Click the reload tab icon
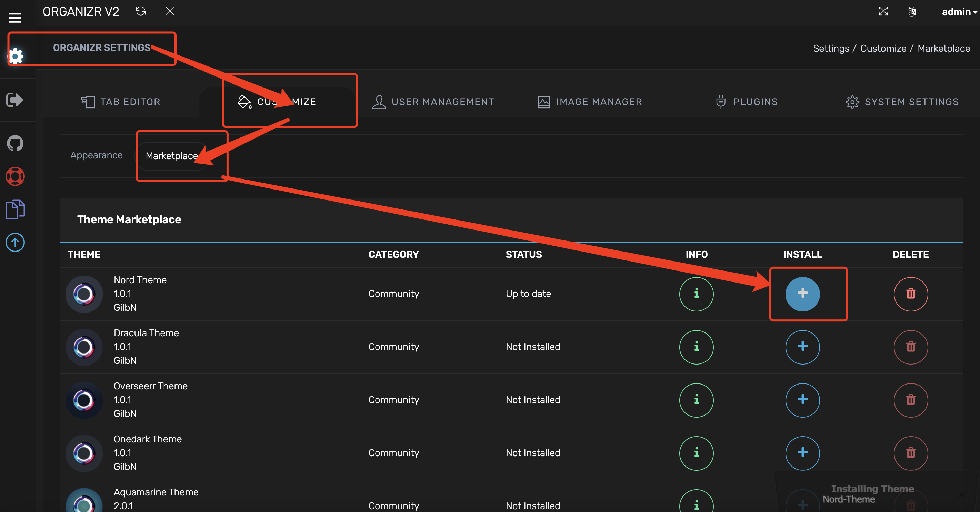 pyautogui.click(x=141, y=11)
